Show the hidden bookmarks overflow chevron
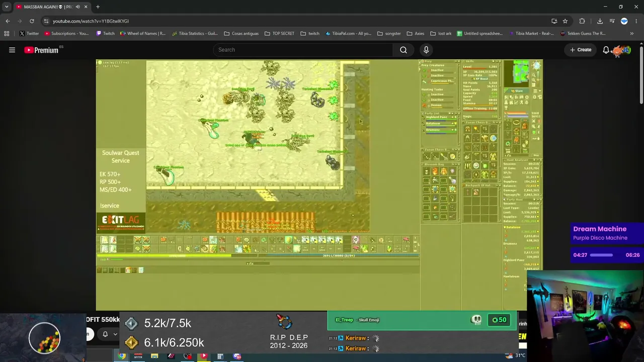This screenshot has width=644, height=362. 632,34
